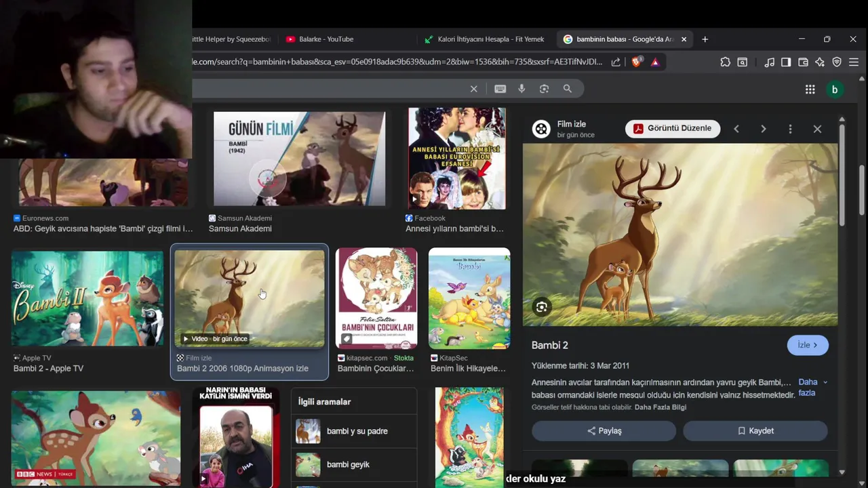Click the browser address bar URL
This screenshot has width=868, height=488.
(398, 62)
